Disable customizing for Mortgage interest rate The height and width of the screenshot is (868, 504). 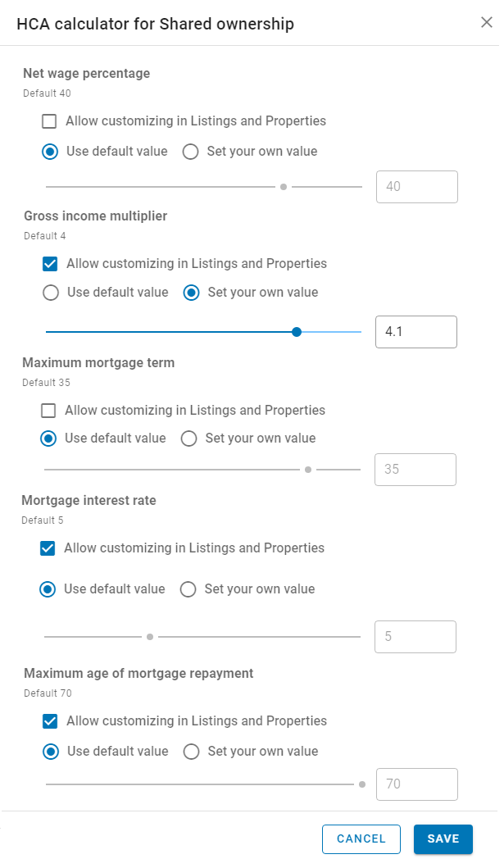coord(48,548)
